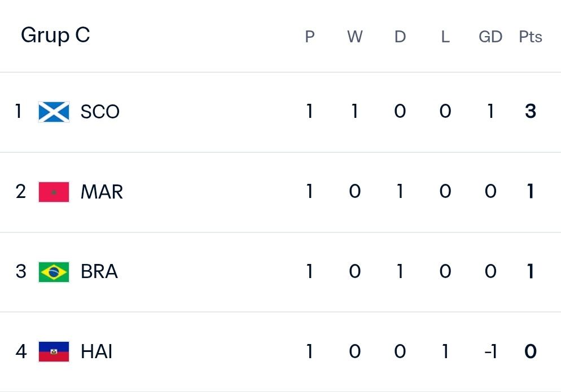Click rank number 1 in the table
The height and width of the screenshot is (392, 561).
coord(18,111)
